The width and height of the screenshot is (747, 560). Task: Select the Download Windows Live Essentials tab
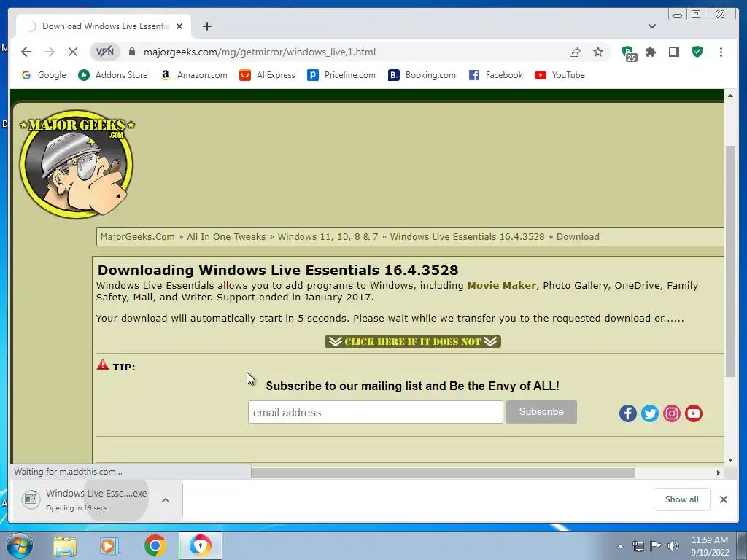(x=104, y=26)
